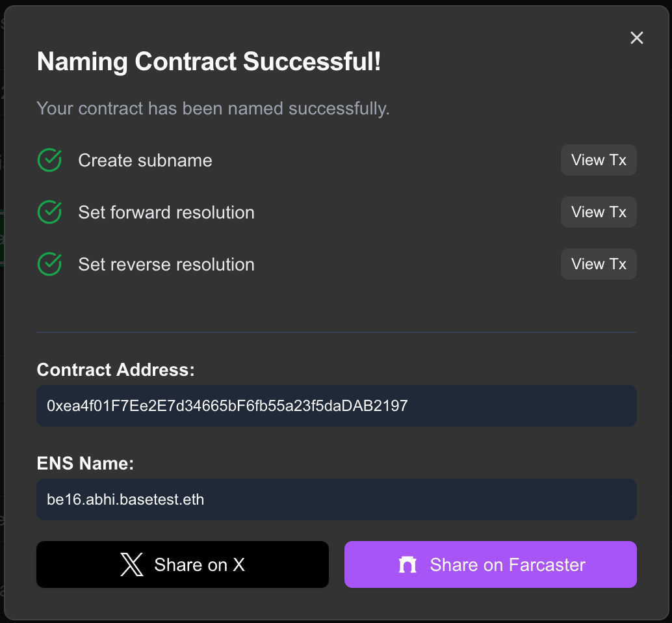Click the ENS name be16.abhi.basetest.eth field
Screen dimensions: 672x623
click(336, 499)
